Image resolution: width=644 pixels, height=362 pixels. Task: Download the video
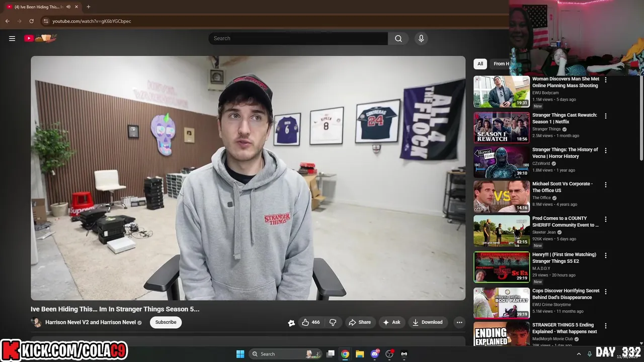click(427, 322)
